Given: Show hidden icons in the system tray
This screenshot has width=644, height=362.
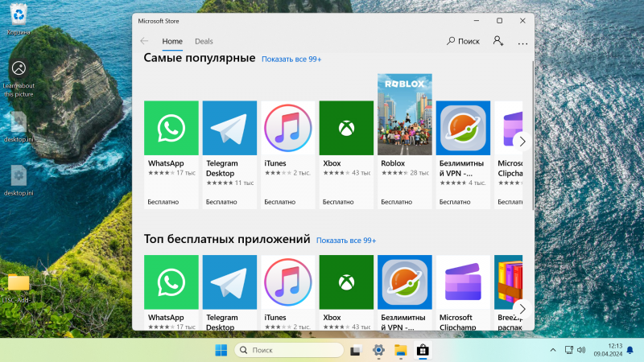Looking at the screenshot, I should point(553,350).
